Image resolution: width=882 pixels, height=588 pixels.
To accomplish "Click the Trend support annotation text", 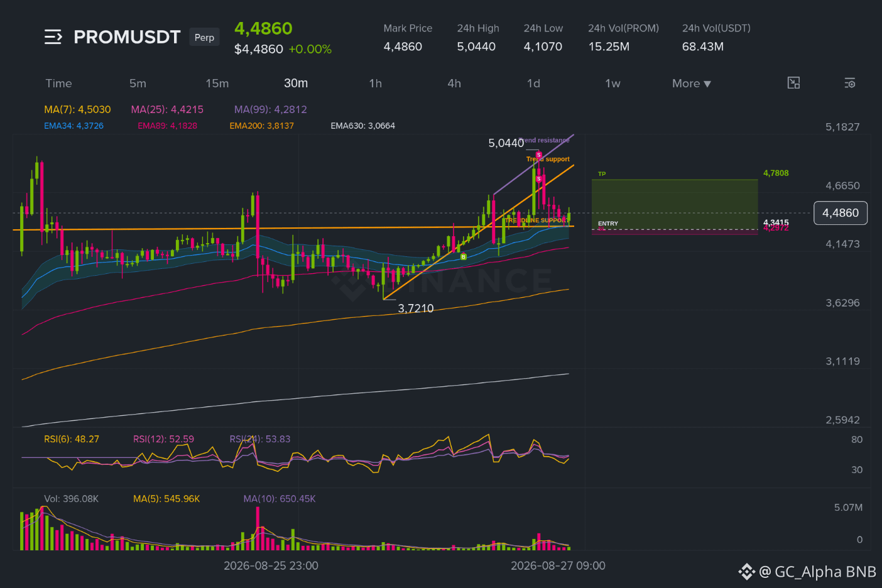I will click(548, 160).
